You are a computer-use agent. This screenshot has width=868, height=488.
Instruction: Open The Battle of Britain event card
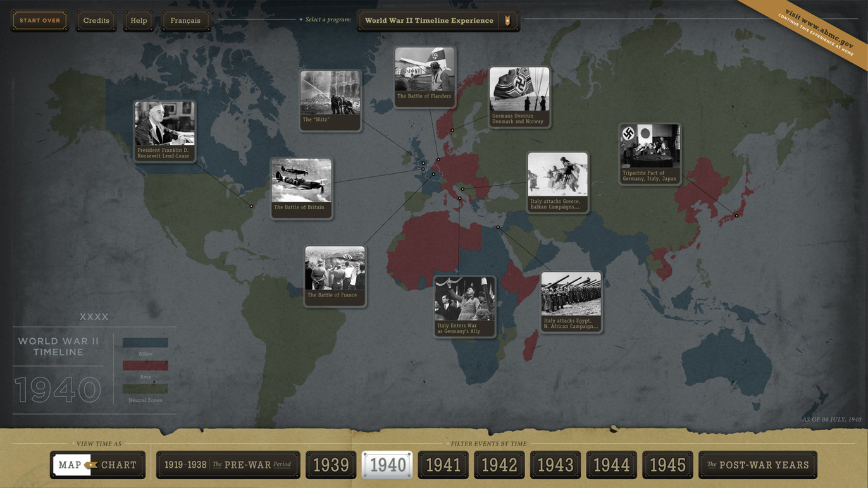click(x=302, y=188)
